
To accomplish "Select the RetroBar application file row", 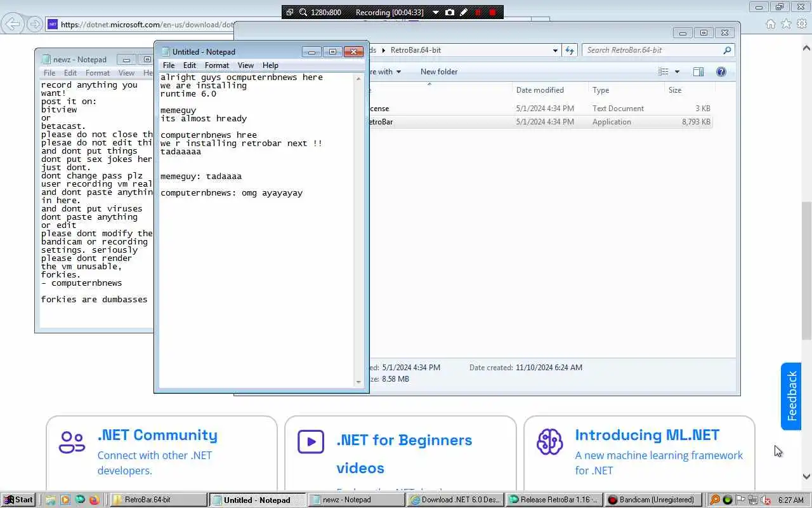I will [540, 122].
